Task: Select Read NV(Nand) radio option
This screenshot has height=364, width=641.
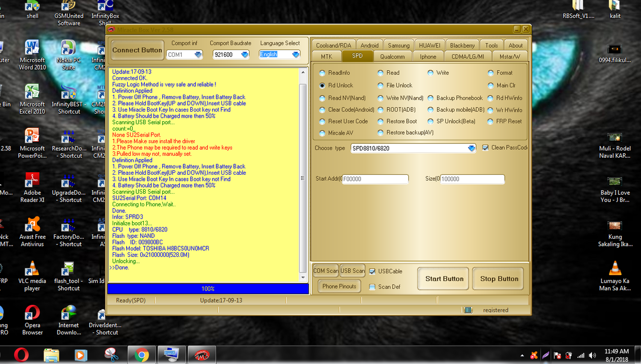Action: pyautogui.click(x=343, y=98)
